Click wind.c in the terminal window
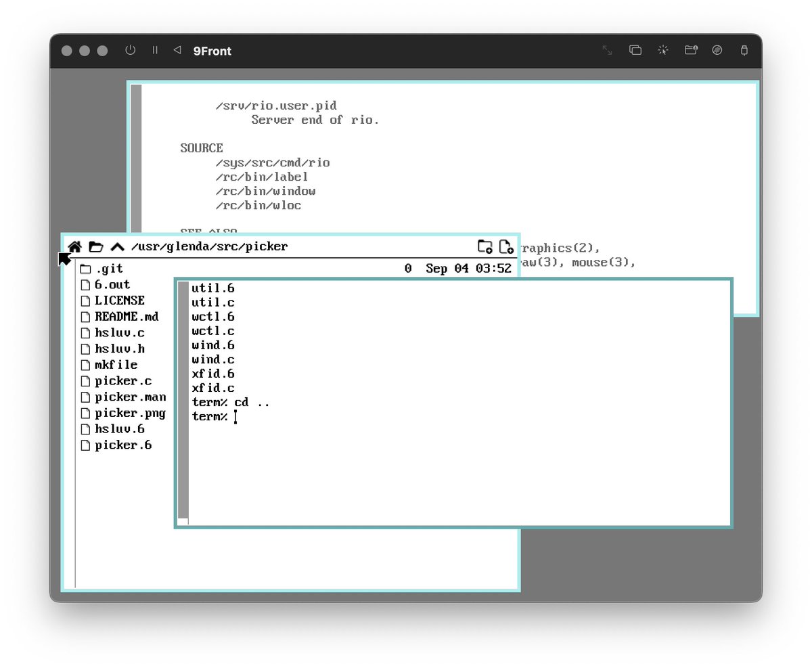Viewport: 812px width, 668px height. coord(213,360)
